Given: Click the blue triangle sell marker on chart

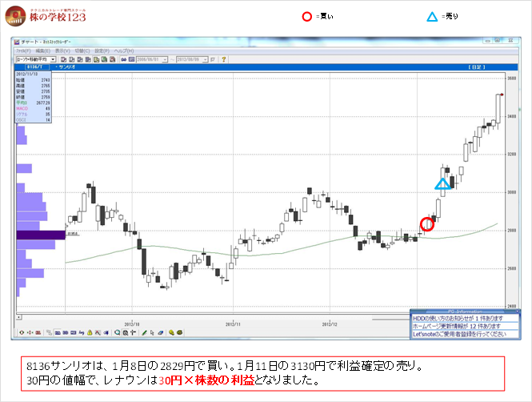Looking at the screenshot, I should pyautogui.click(x=442, y=185).
